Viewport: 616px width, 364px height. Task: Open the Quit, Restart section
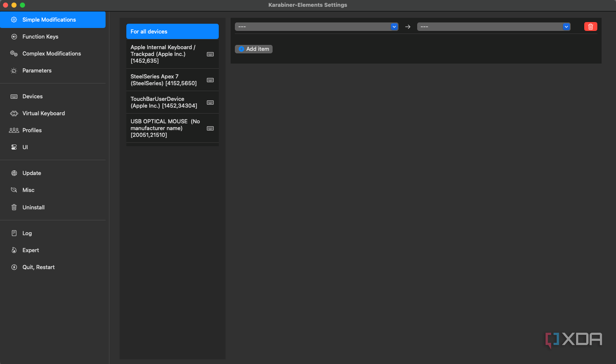[53, 267]
